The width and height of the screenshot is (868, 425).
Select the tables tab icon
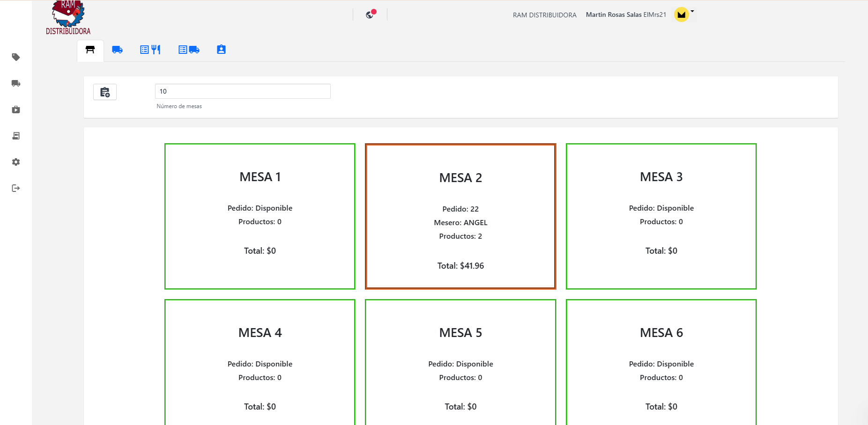tap(90, 50)
